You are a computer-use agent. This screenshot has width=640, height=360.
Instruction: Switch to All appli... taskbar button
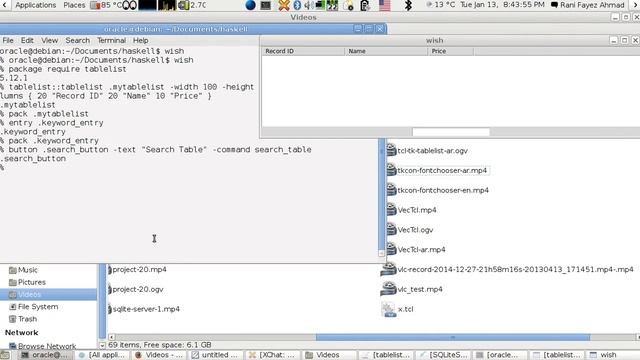[x=102, y=355]
